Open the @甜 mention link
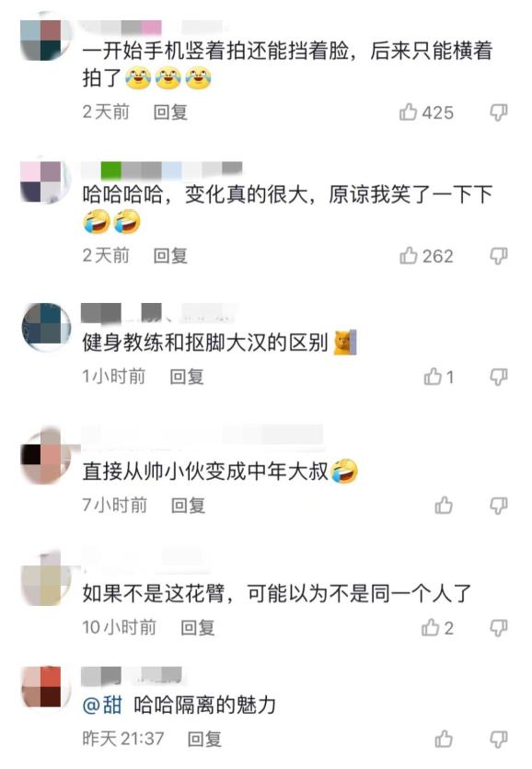Viewport: 532px width, 769px height. 102,705
